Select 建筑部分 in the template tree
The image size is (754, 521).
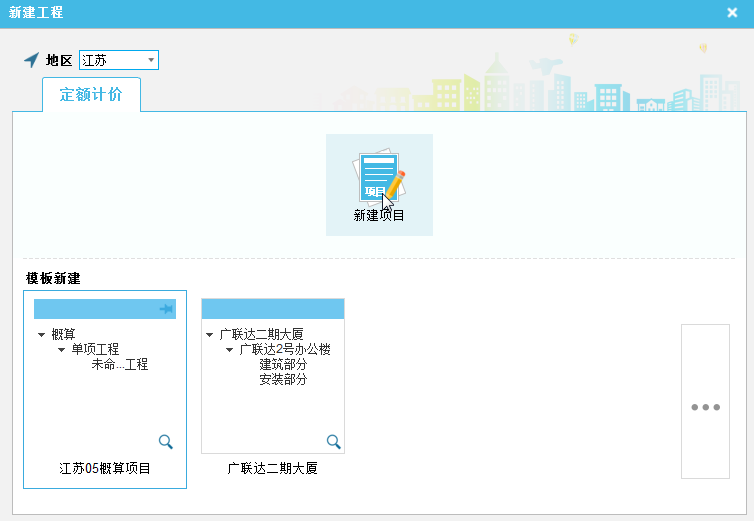283,365
